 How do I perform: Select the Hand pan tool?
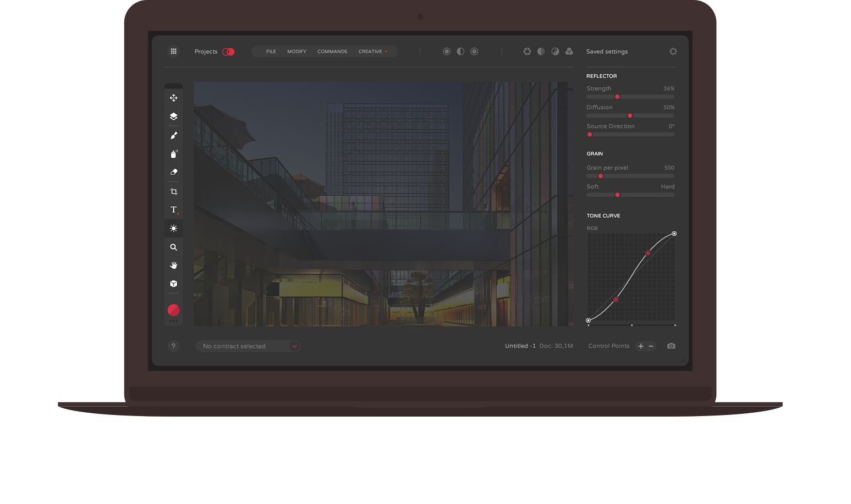coord(173,265)
